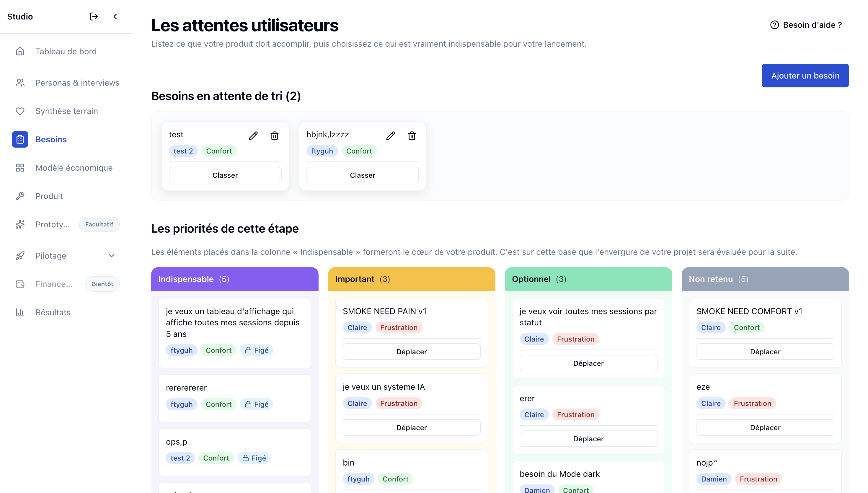Click Déplacer on 'sessions par statut' card
The width and height of the screenshot is (868, 493).
[588, 363]
